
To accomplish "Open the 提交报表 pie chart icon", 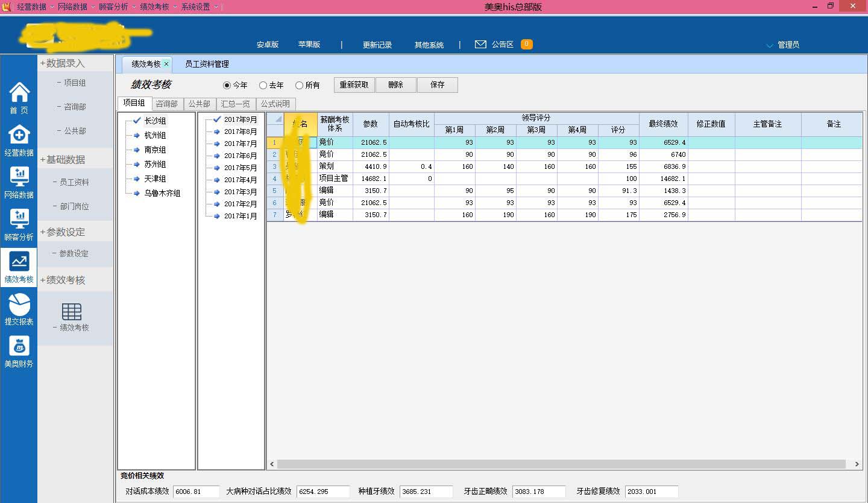I will coord(19,304).
